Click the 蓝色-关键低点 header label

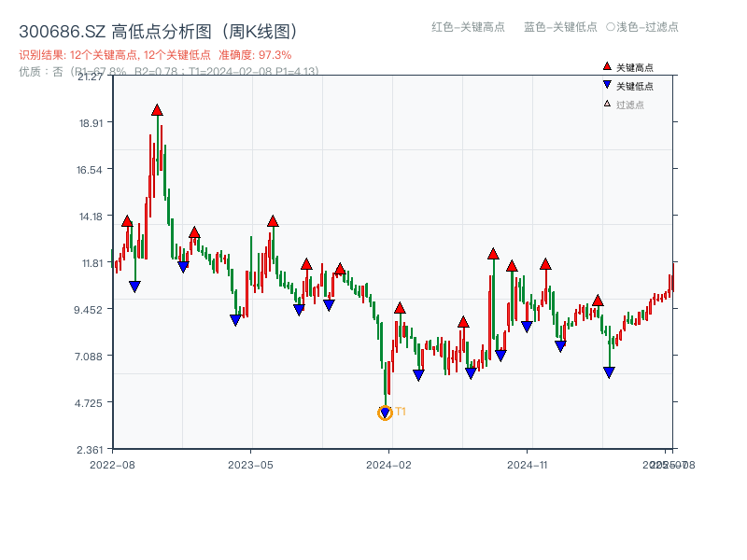click(x=560, y=27)
